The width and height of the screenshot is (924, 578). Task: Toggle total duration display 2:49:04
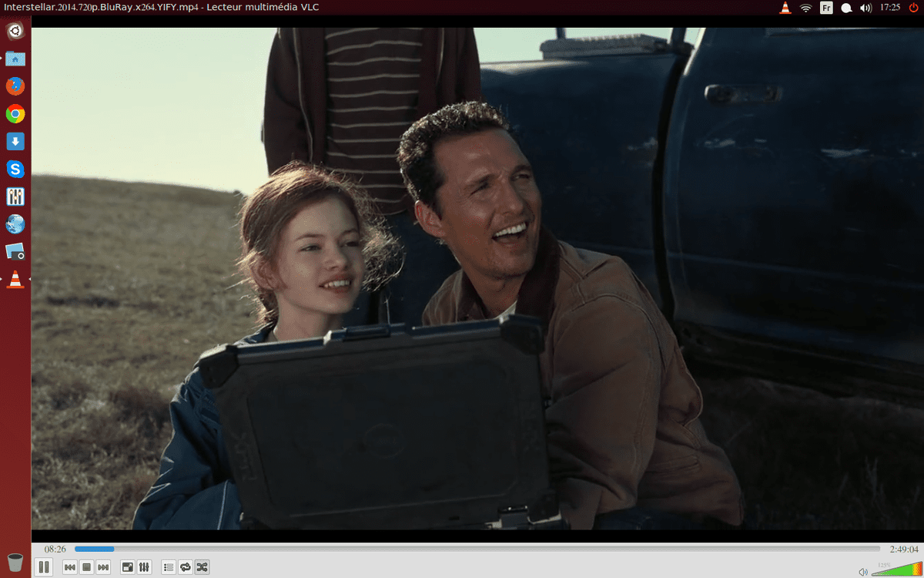902,549
